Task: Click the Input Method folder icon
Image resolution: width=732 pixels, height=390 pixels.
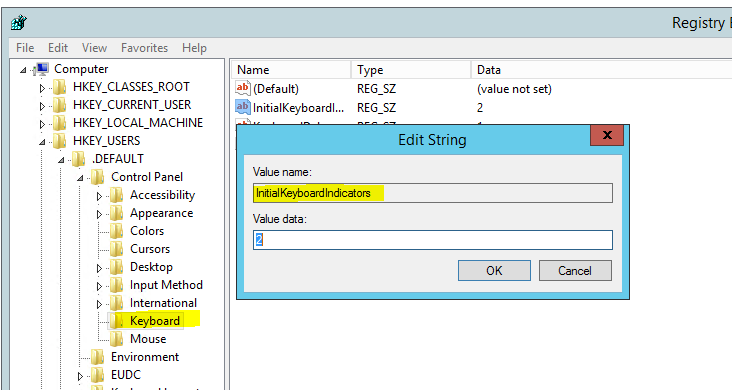Action: pos(116,285)
